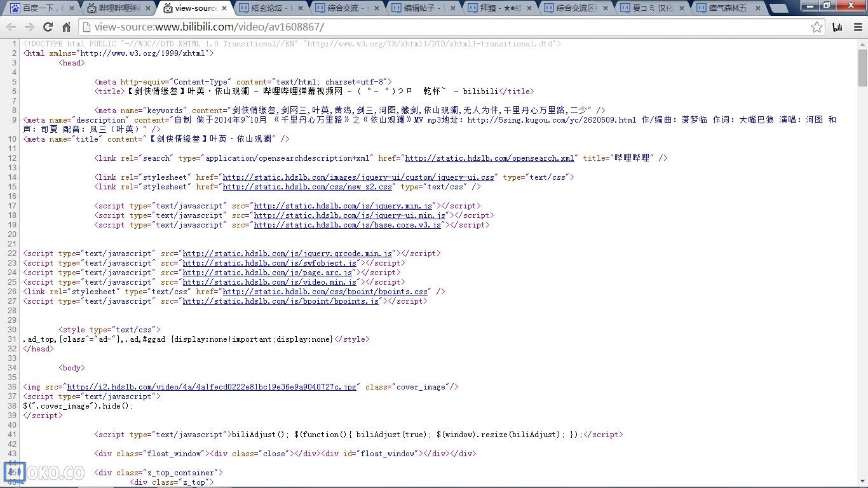This screenshot has height=488, width=868.
Task: Open the opensearch.xml link
Action: click(x=489, y=158)
